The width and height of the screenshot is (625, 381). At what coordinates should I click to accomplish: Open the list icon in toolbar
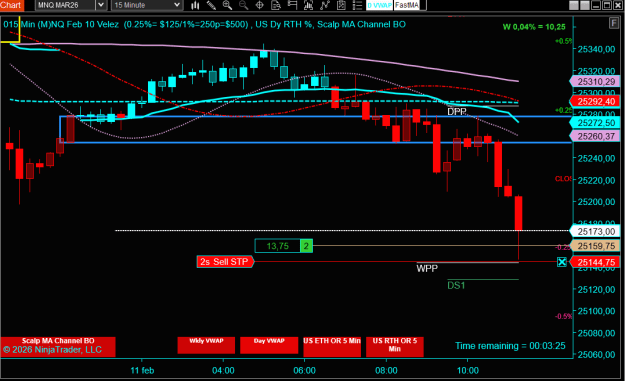click(x=358, y=5)
